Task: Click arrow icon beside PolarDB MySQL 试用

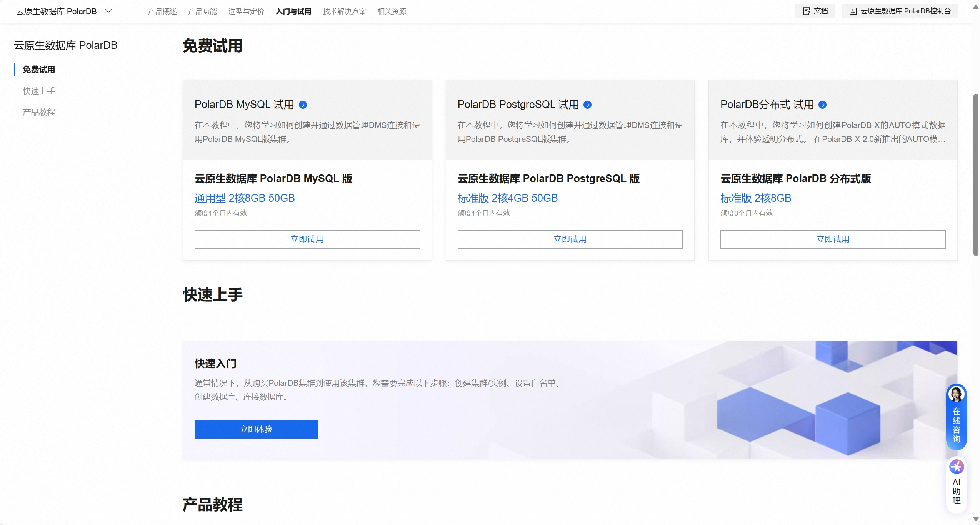Action: 303,105
